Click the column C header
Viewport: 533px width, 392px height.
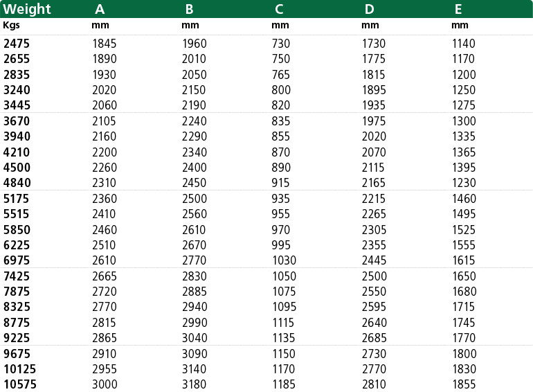pyautogui.click(x=279, y=9)
